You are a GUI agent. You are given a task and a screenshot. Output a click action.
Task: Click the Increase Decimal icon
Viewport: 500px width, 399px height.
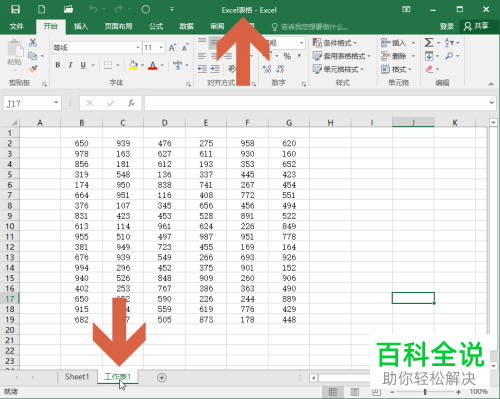pos(267,69)
